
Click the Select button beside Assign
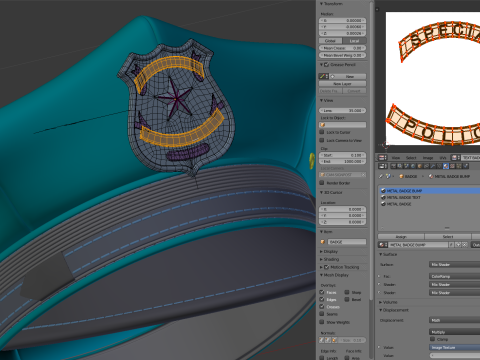coord(448,237)
